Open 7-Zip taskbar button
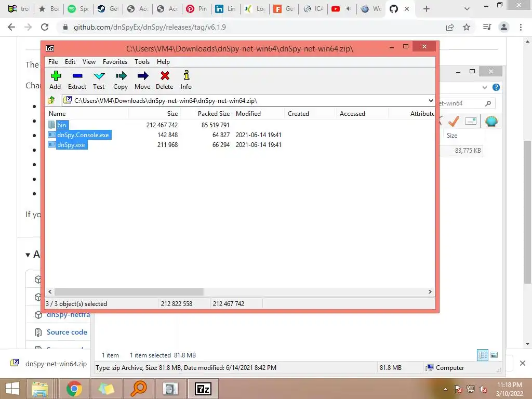 coord(203,389)
